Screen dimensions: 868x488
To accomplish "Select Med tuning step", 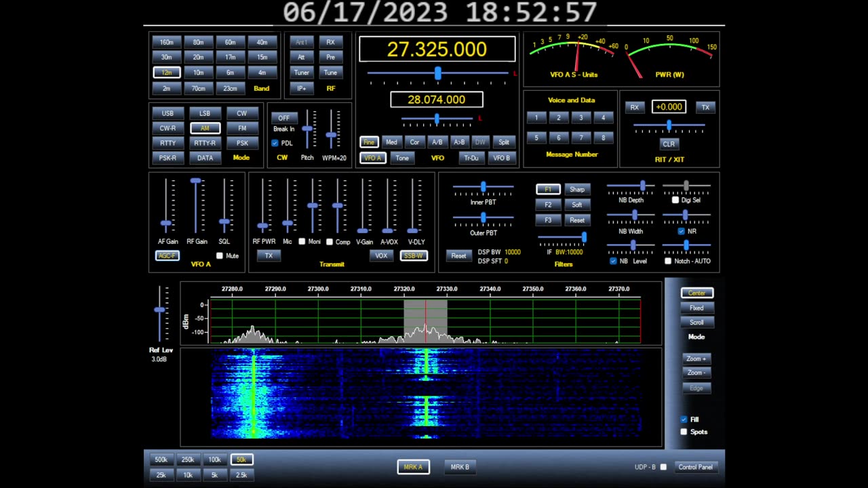I will click(x=391, y=142).
